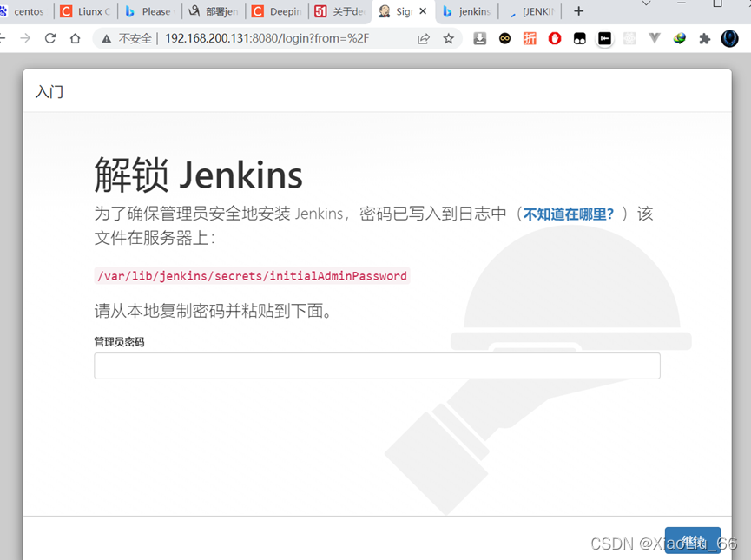Click the 请从本地复制密码并粘贴到下面 instruction
Image resolution: width=751 pixels, height=560 pixels.
pyautogui.click(x=213, y=311)
